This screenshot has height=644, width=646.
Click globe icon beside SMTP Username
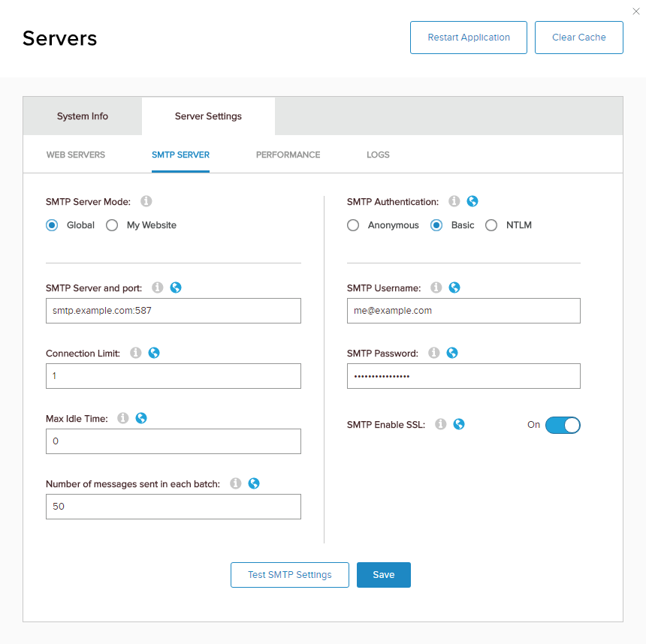pos(454,287)
